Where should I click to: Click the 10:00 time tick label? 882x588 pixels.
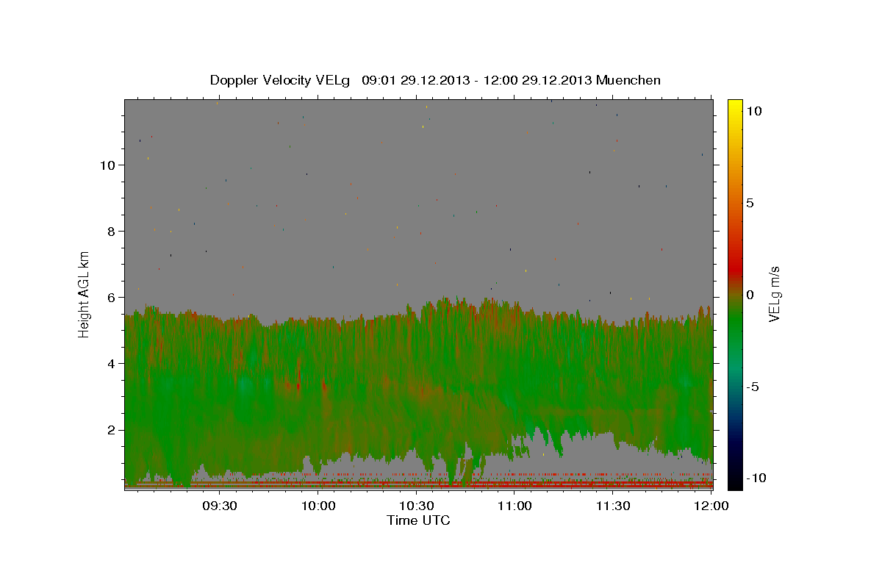(318, 506)
